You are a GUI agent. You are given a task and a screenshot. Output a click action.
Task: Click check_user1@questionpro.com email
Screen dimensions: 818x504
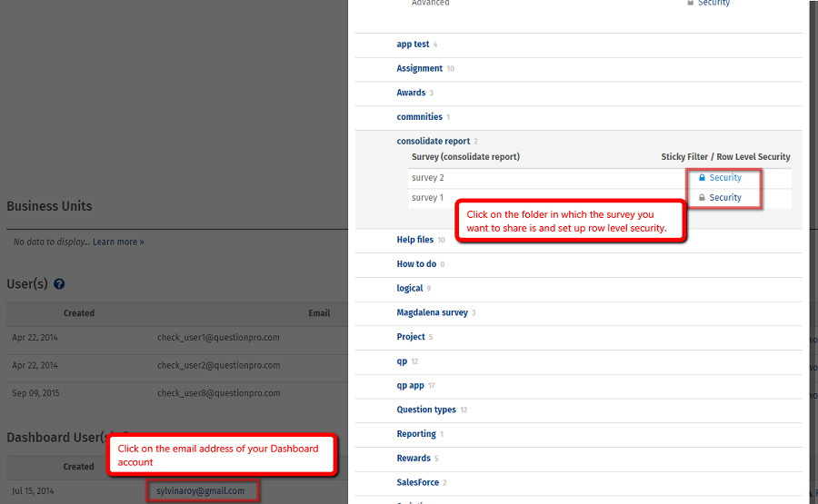coord(218,338)
